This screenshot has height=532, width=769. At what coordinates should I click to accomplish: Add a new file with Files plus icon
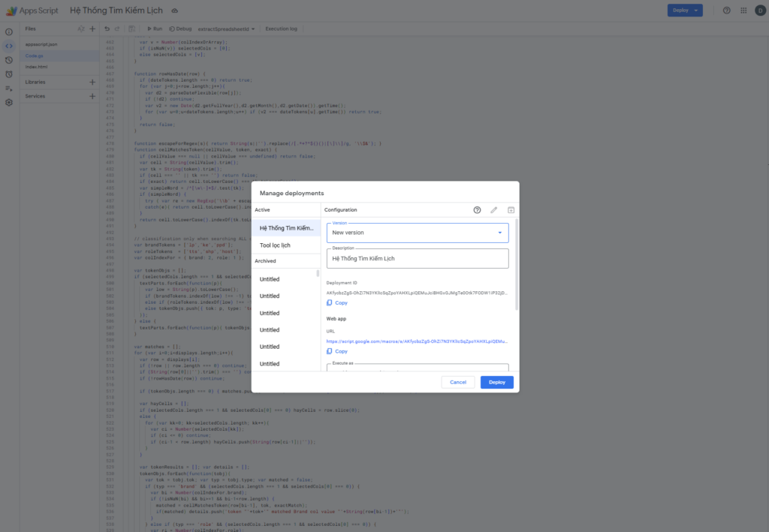point(92,29)
